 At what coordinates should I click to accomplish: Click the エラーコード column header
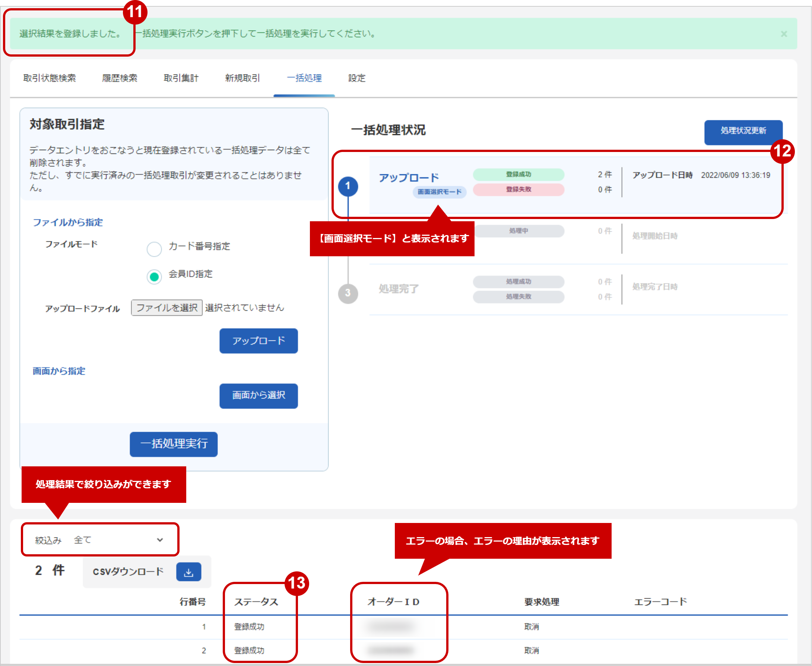(660, 602)
